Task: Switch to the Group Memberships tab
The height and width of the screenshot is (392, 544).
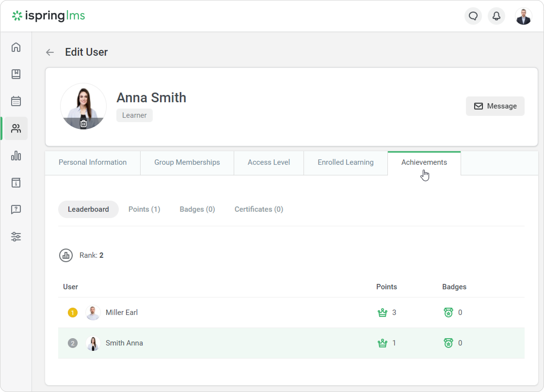Action: (187, 162)
